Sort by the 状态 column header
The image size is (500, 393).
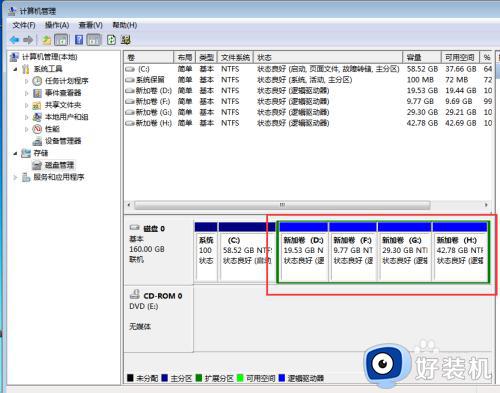pos(328,57)
